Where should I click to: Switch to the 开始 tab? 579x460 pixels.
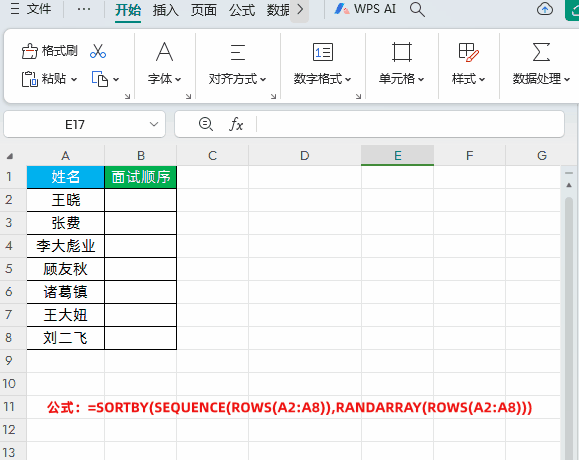[x=128, y=10]
